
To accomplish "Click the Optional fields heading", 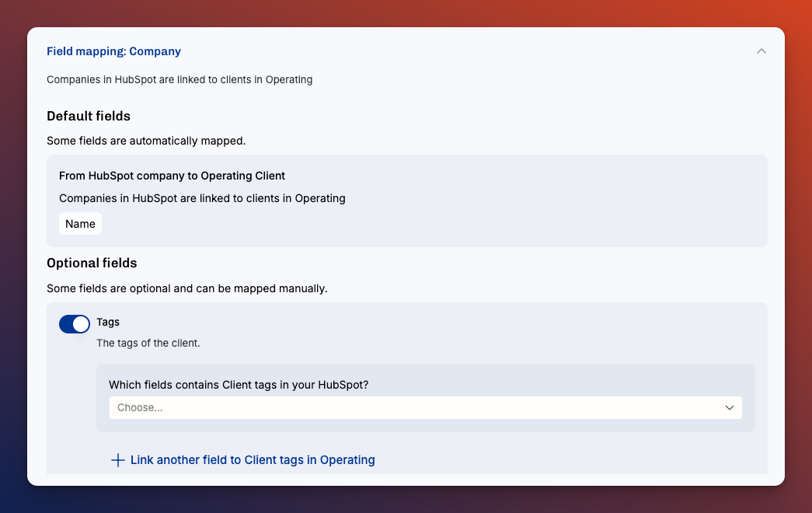I will pos(92,263).
